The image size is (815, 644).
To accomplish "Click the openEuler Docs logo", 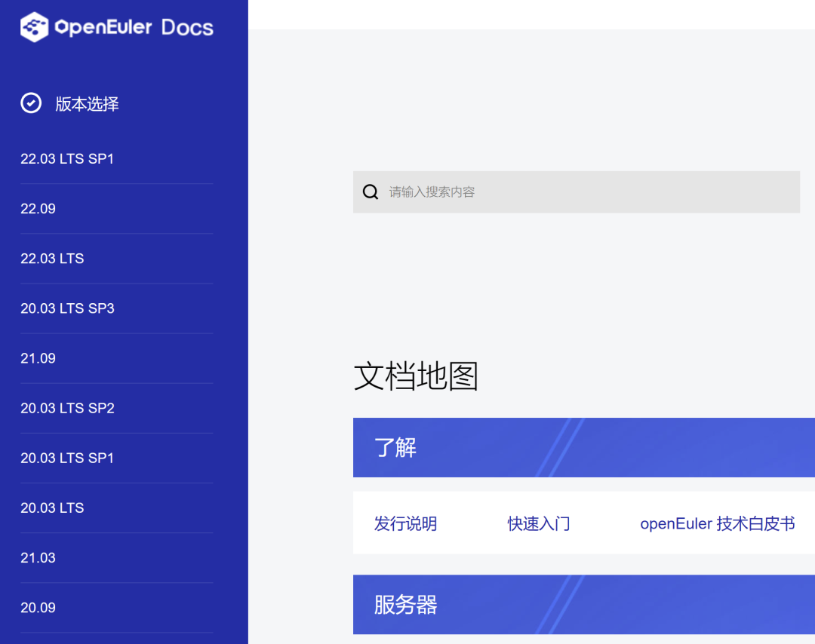I will (117, 26).
